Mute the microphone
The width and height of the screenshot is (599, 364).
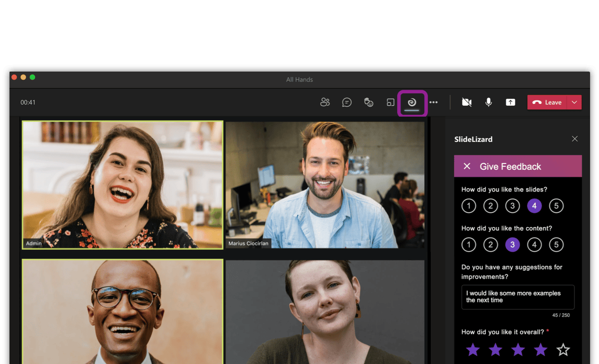489,102
